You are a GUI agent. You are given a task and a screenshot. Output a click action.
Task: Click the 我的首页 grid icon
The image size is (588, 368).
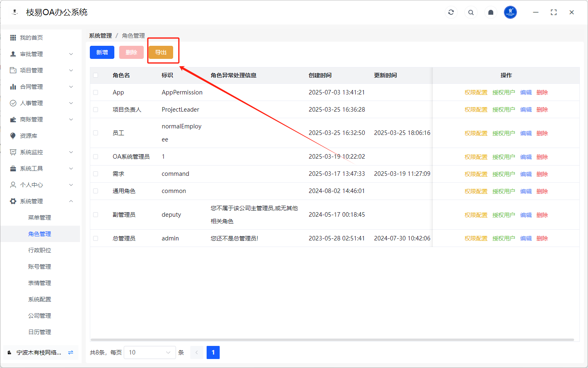13,38
